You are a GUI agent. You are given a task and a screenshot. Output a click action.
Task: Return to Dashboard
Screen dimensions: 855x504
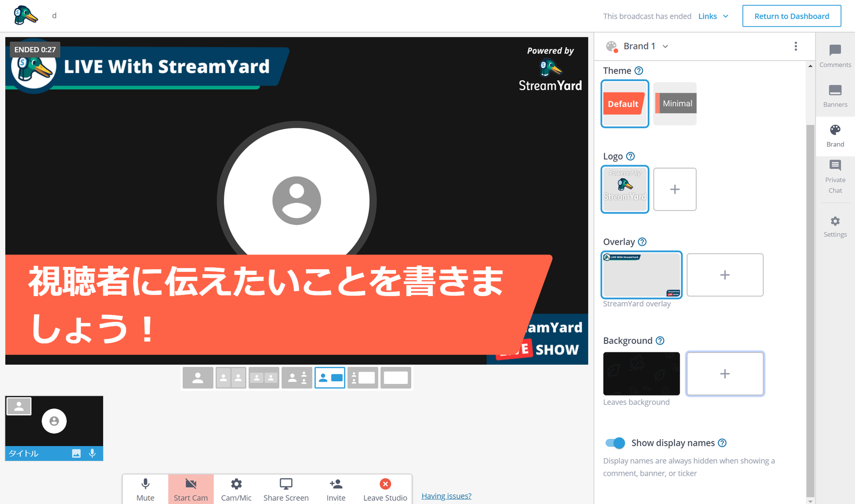[x=791, y=16]
